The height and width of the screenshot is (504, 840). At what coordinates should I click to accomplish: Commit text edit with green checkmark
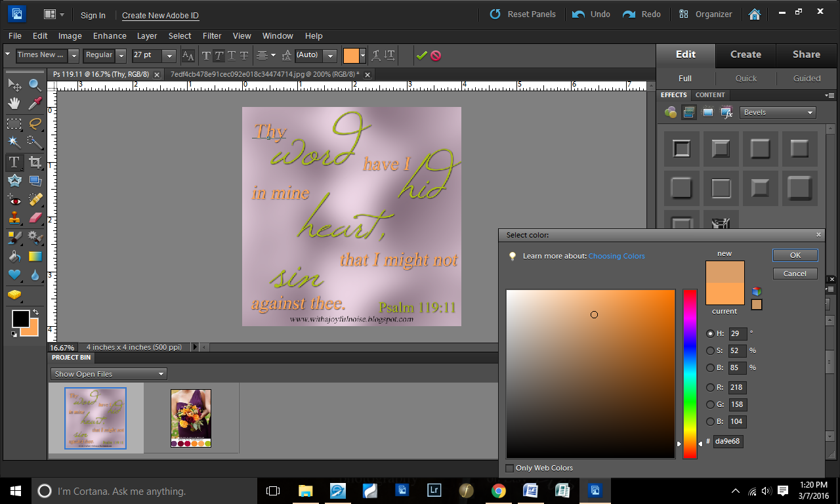421,56
